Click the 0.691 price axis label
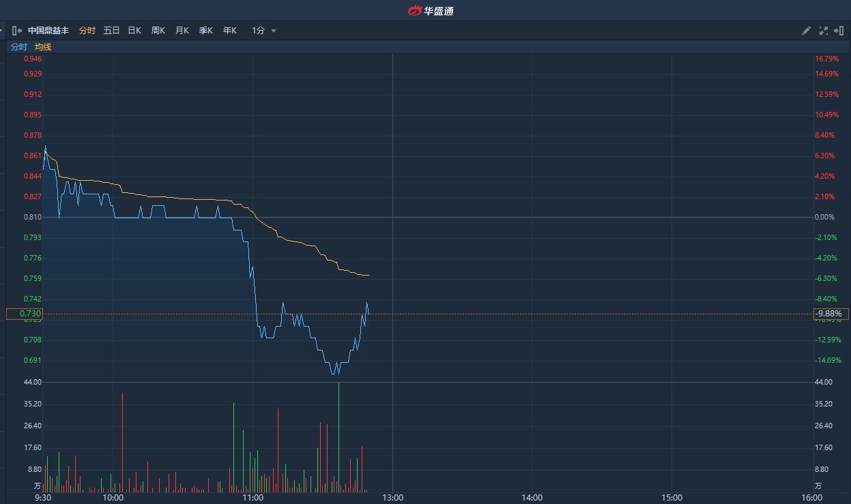This screenshot has height=504, width=851. 33,360
